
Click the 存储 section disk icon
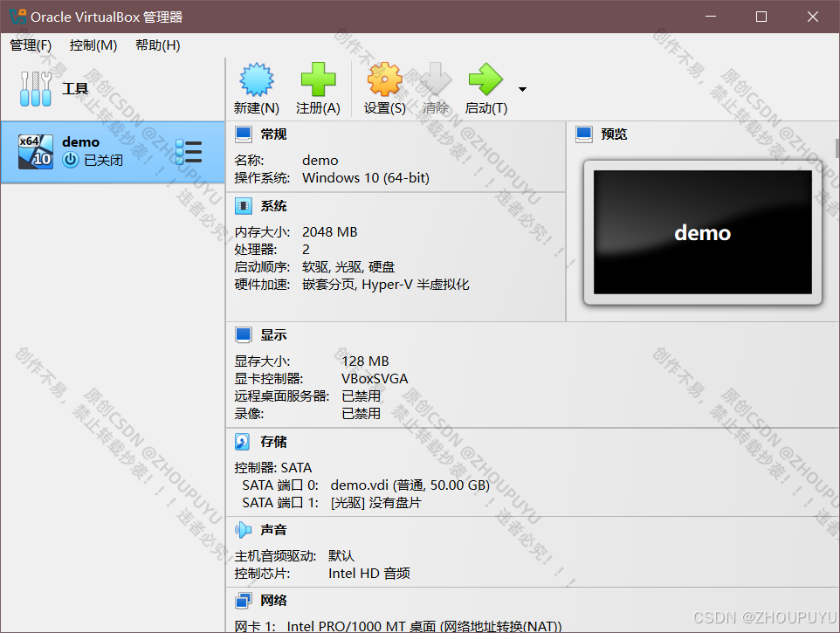[242, 442]
